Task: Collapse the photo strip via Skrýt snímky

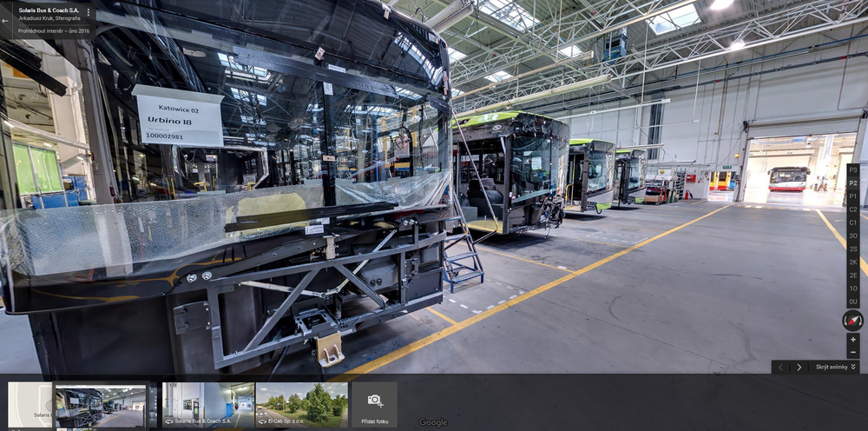Action: (x=835, y=368)
